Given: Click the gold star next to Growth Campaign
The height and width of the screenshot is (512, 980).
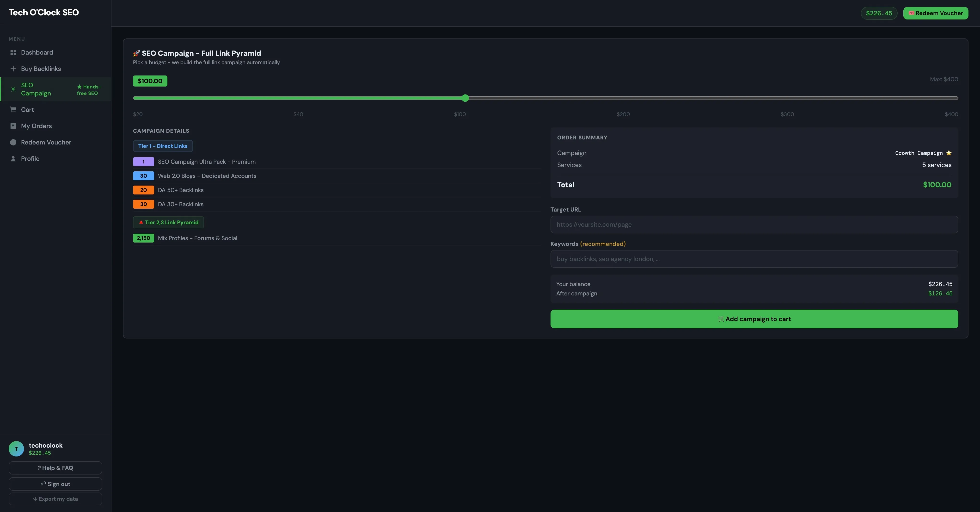Looking at the screenshot, I should point(949,153).
